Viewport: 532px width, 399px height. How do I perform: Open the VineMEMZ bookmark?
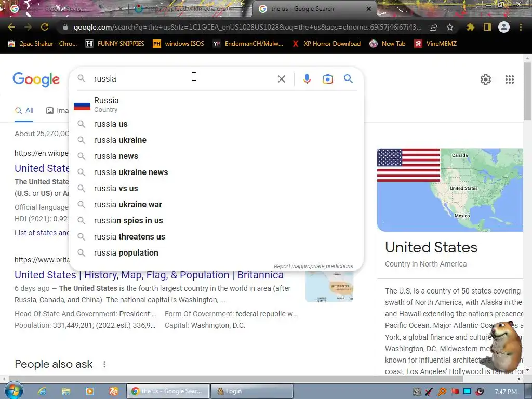pos(435,44)
